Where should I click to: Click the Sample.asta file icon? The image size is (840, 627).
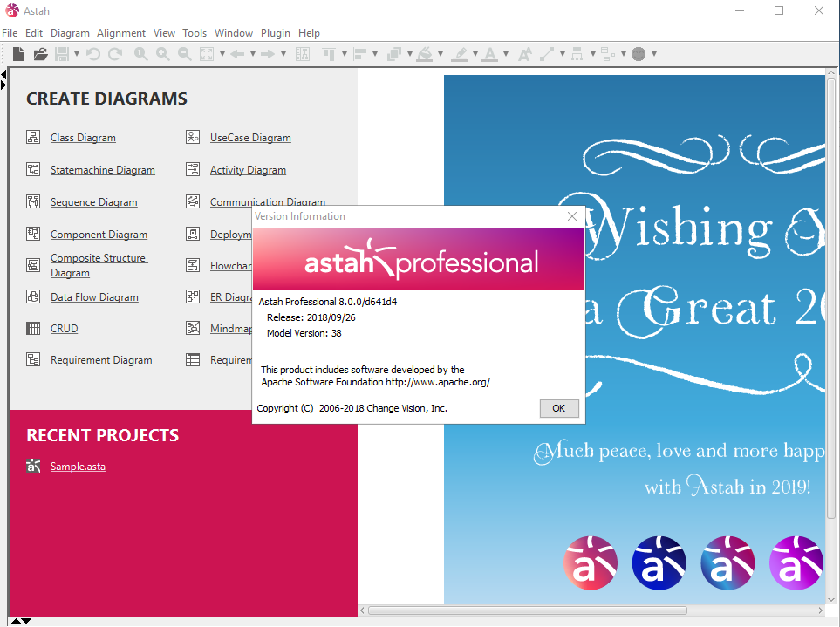pos(33,466)
